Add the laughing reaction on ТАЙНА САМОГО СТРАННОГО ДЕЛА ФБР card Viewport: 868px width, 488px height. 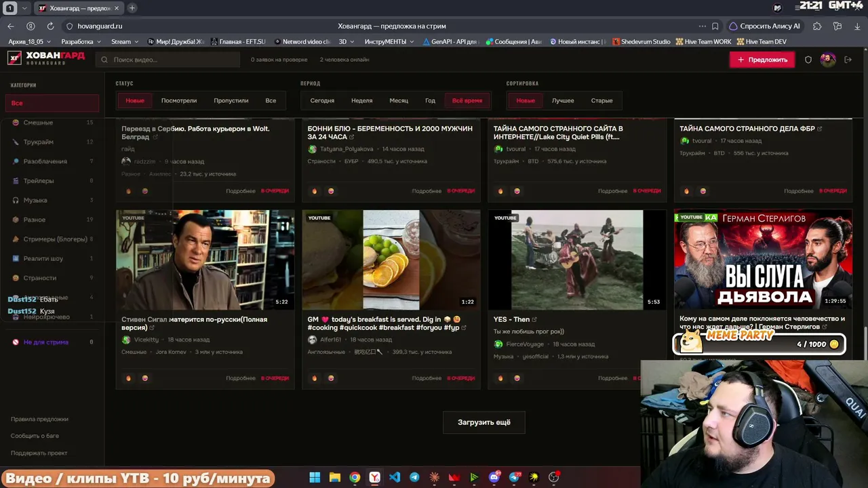703,191
